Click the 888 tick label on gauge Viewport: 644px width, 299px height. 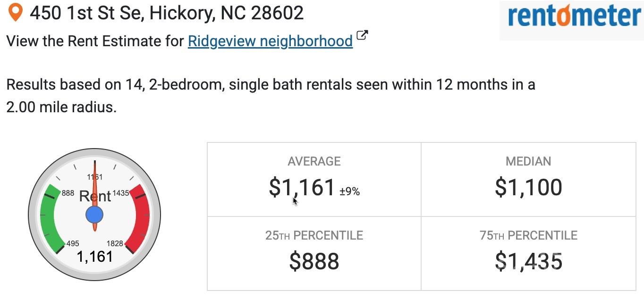[x=68, y=193]
